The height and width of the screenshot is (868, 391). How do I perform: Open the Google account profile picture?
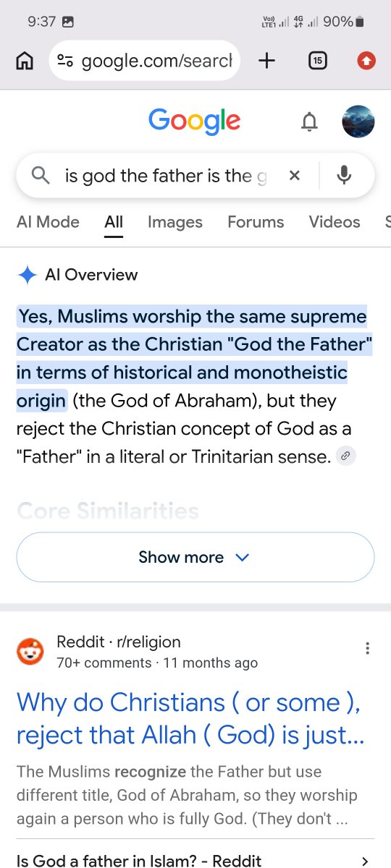358,122
